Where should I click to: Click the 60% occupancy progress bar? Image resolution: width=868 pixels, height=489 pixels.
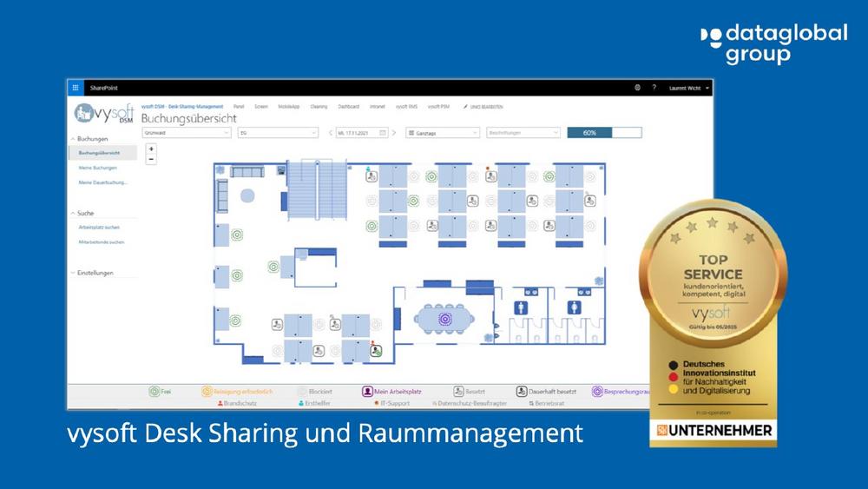tap(604, 133)
